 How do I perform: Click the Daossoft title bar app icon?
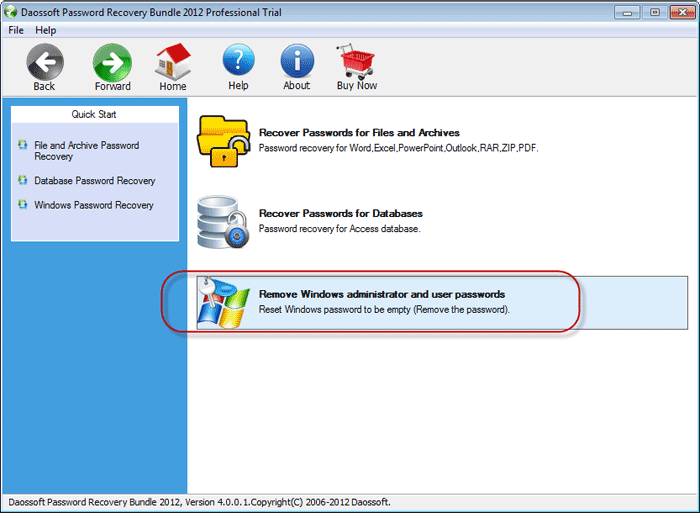tap(10, 12)
